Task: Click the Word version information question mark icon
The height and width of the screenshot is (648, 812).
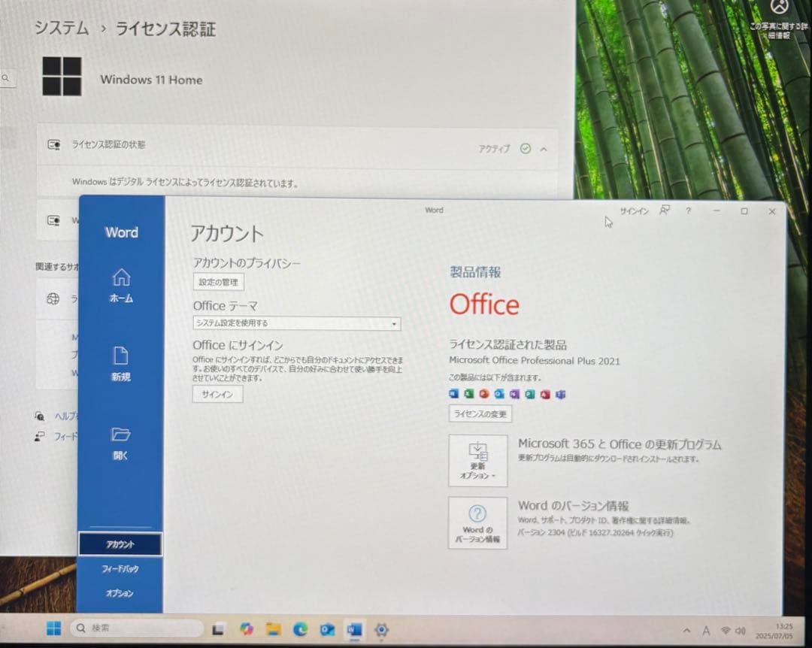Action: click(478, 512)
